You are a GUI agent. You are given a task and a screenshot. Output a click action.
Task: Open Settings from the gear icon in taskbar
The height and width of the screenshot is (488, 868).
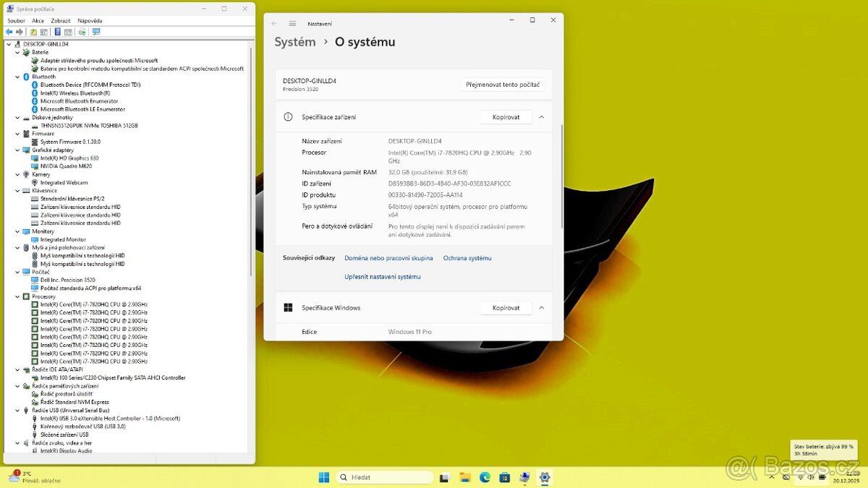tap(544, 477)
